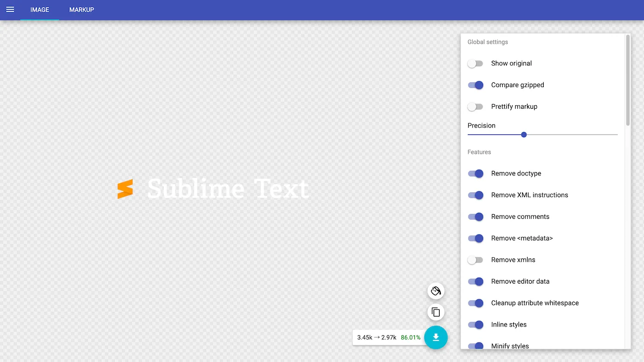Switch to the Markup tab

pos(81,10)
